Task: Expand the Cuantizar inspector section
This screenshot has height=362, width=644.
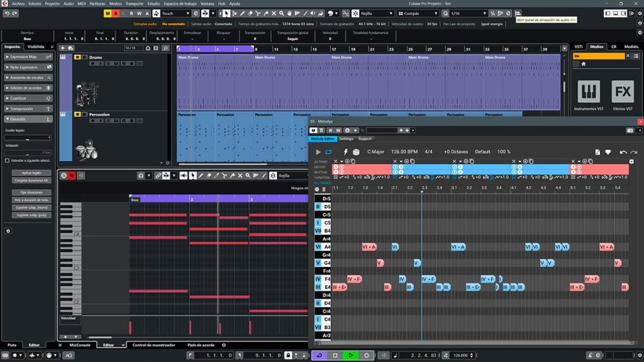Action: point(19,98)
